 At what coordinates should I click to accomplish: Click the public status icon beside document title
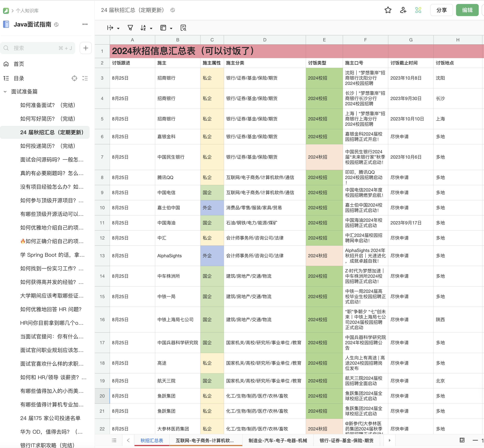pyautogui.click(x=173, y=10)
